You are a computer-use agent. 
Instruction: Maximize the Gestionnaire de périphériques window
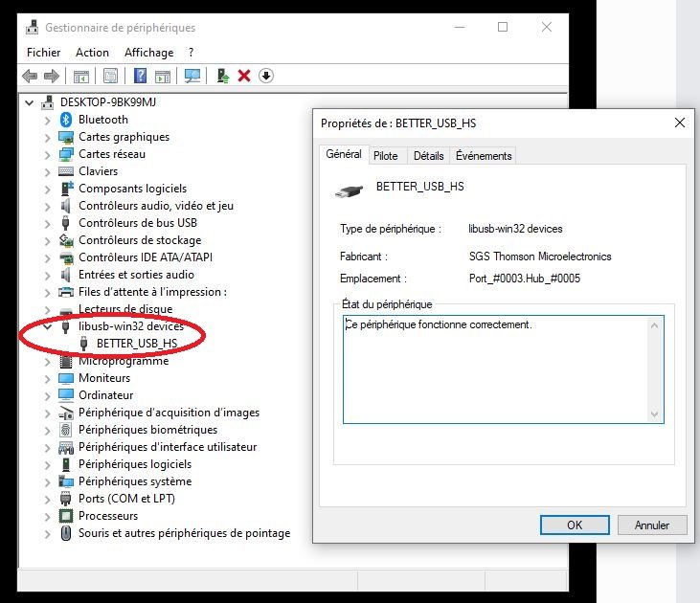pos(503,27)
